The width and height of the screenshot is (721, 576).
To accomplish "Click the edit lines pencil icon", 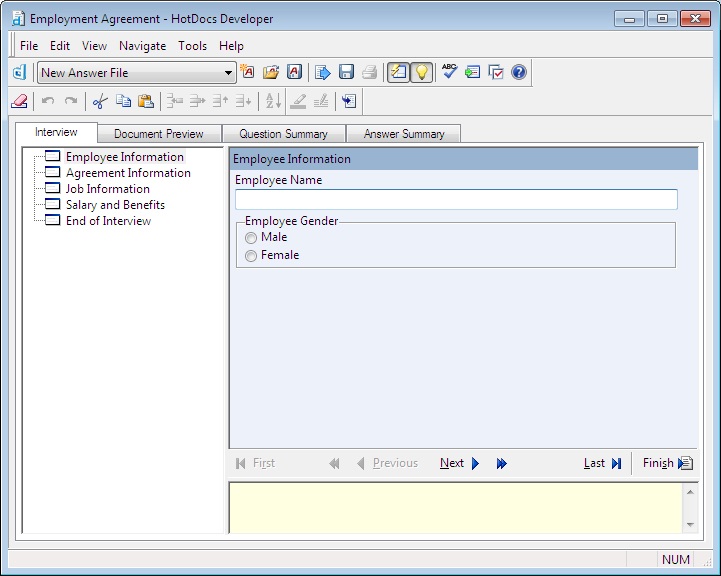I will click(321, 101).
